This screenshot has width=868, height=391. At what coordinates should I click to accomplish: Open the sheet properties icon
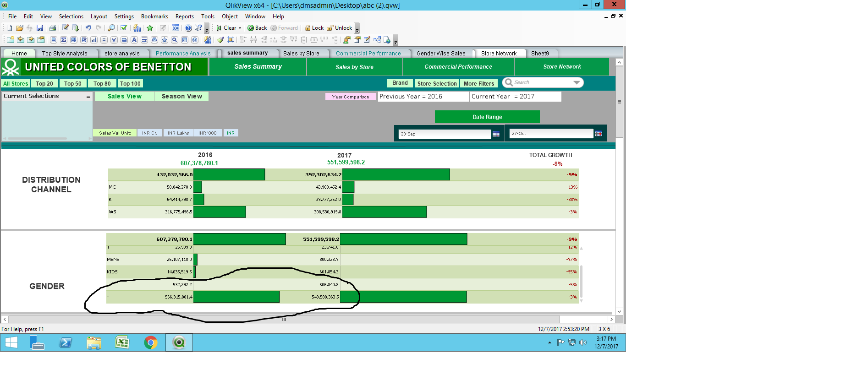click(x=41, y=40)
